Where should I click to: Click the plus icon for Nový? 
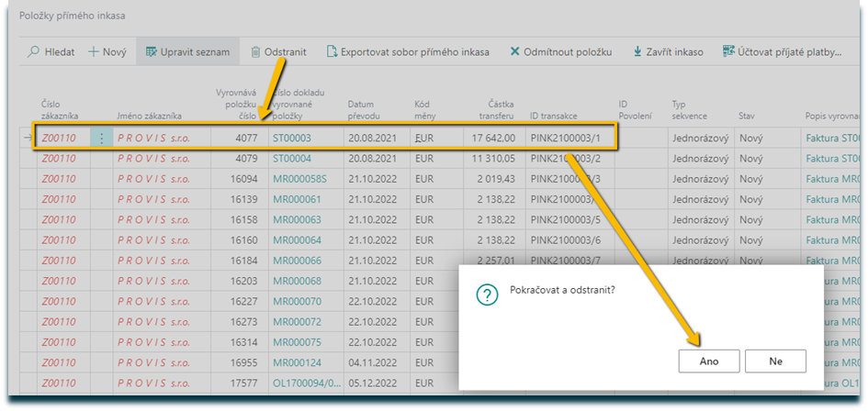pyautogui.click(x=94, y=52)
